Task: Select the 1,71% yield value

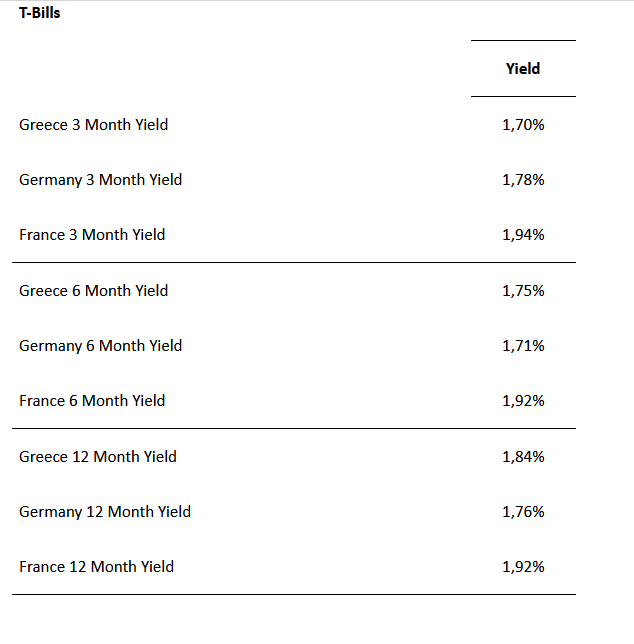Action: click(x=523, y=346)
